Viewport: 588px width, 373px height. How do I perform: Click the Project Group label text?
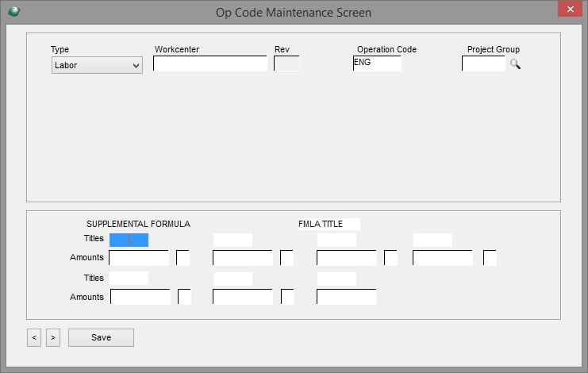coord(494,49)
